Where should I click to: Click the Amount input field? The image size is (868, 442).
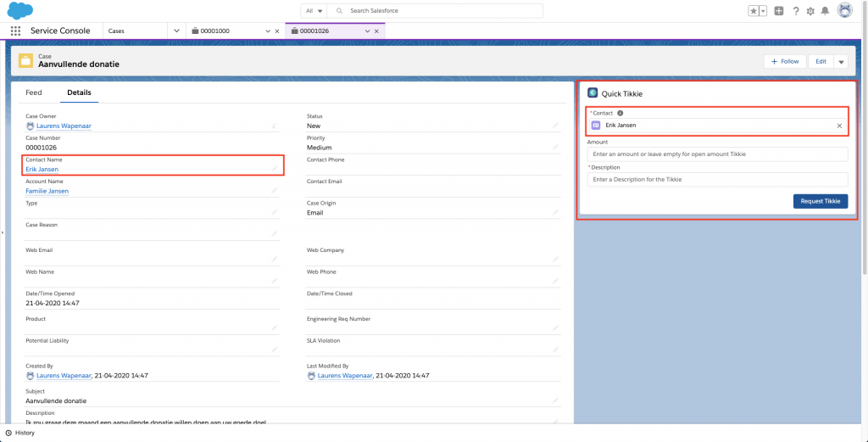717,154
